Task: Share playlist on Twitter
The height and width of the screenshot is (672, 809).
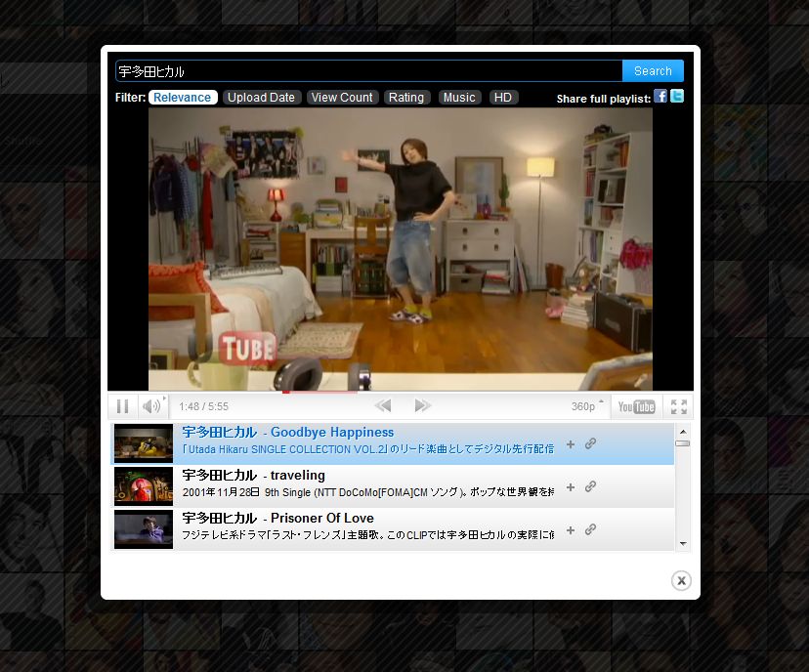Action: (x=677, y=96)
